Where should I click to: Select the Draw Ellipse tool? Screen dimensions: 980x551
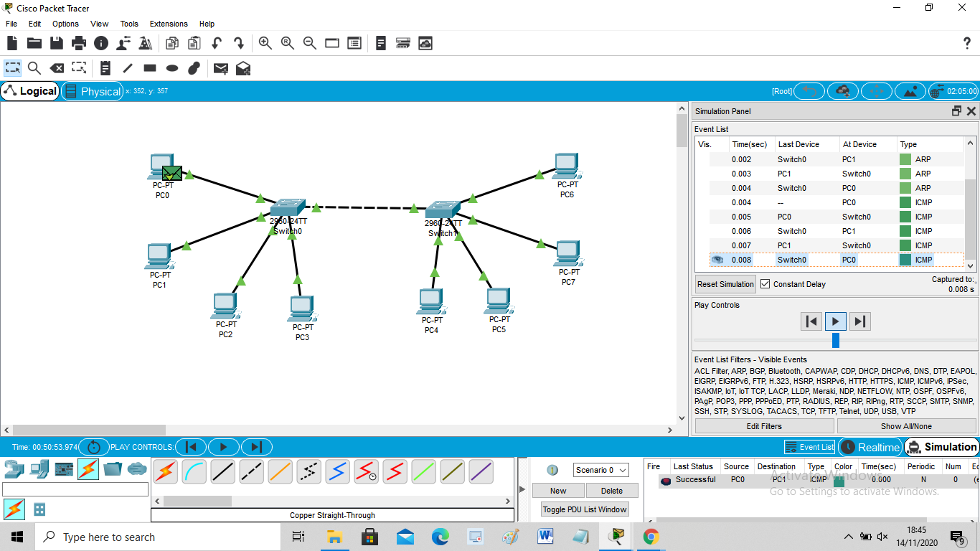(172, 68)
